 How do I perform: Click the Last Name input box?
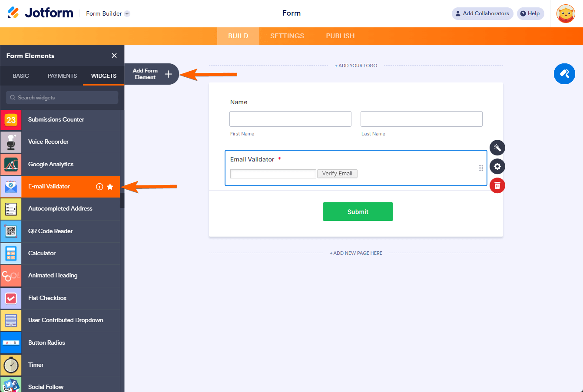pos(421,119)
